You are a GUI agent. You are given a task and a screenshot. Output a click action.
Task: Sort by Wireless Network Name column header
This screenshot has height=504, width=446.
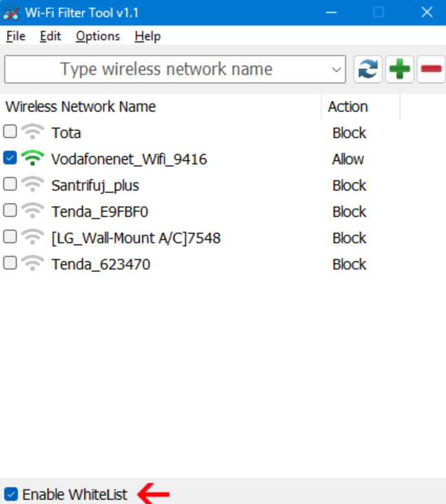click(x=161, y=107)
